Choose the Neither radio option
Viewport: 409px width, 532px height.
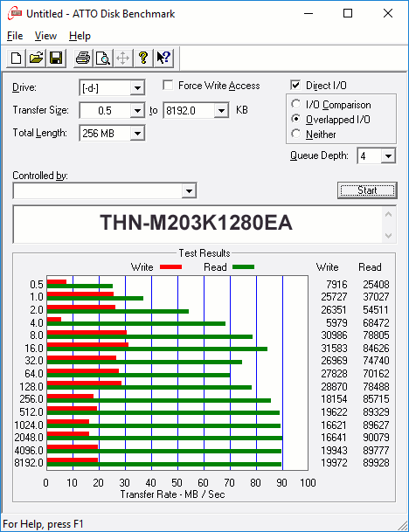tap(295, 134)
